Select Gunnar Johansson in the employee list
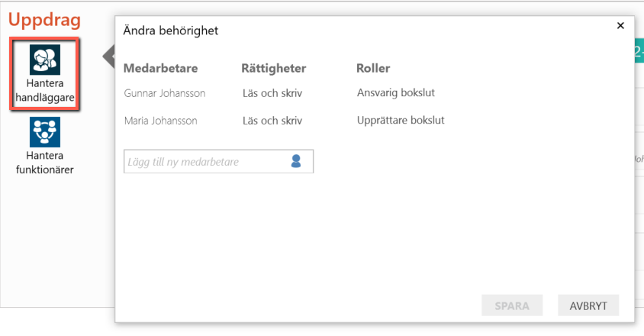This screenshot has height=336, width=644. point(165,93)
